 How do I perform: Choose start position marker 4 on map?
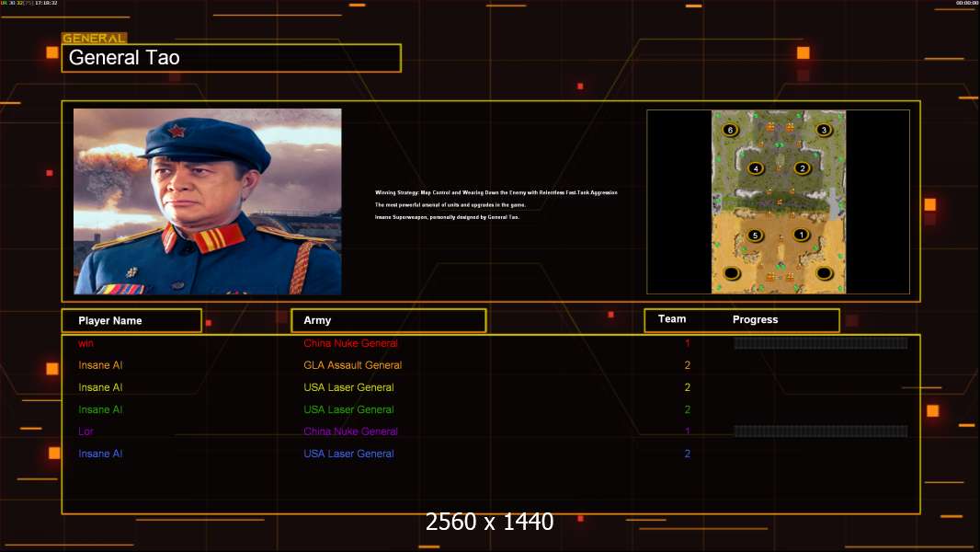tap(756, 168)
